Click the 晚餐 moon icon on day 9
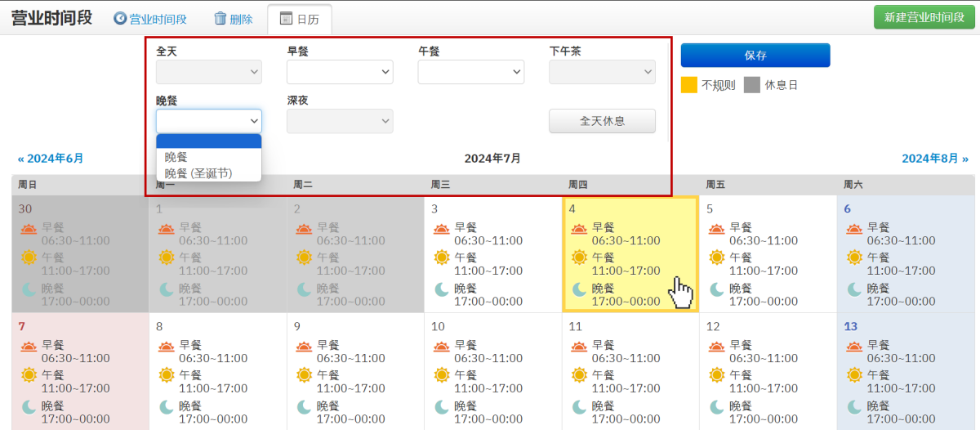Image resolution: width=980 pixels, height=430 pixels. [x=304, y=406]
